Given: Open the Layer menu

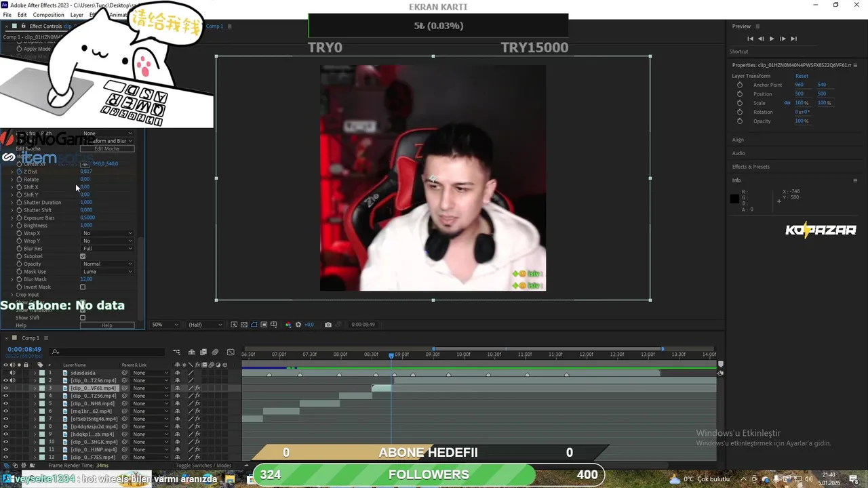Looking at the screenshot, I should 77,15.
